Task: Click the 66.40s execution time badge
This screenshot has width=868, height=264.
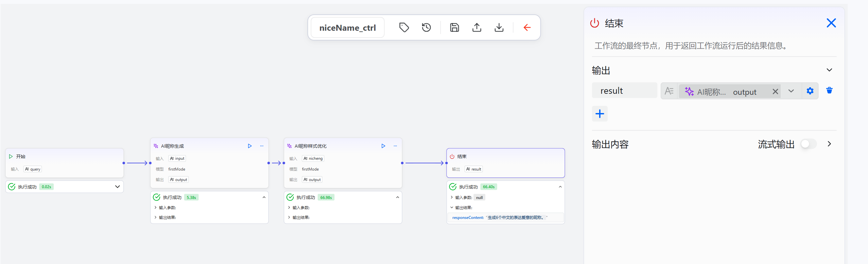Action: click(x=489, y=187)
